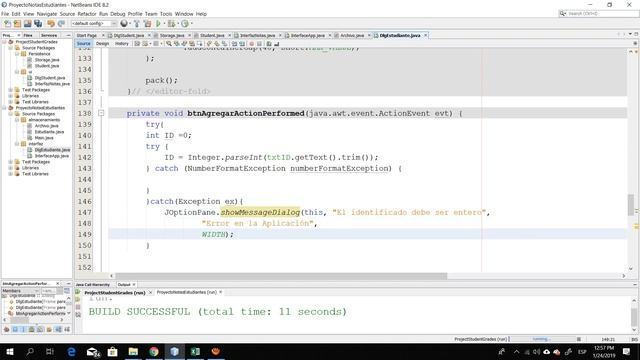Toggle Show Non-Public Members filter in Navigator

31,329
